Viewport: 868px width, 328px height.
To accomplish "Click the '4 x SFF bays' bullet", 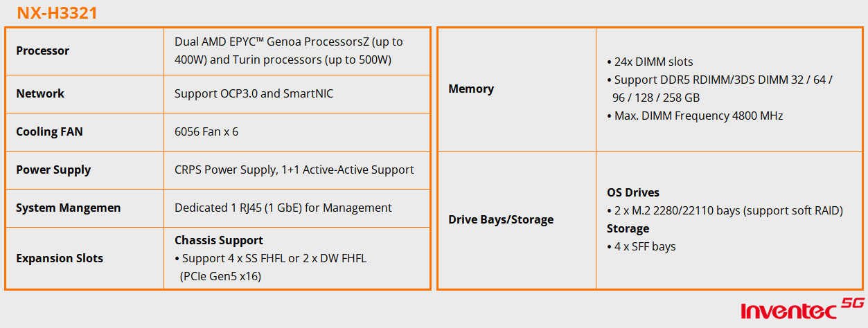I will pyautogui.click(x=641, y=246).
